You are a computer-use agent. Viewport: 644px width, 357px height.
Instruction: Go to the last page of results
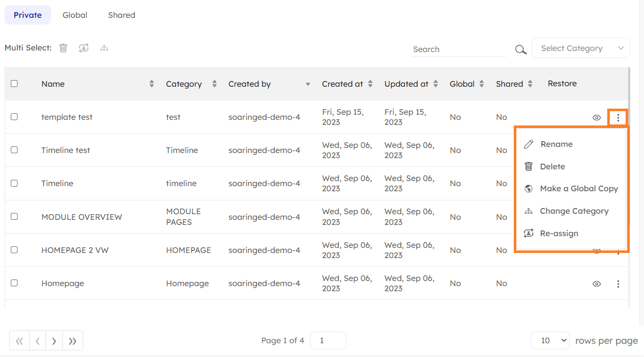click(x=73, y=341)
